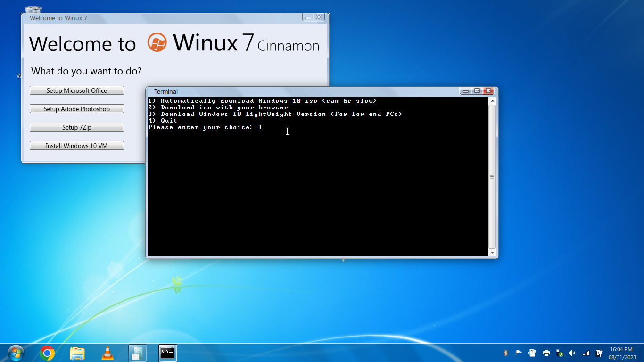Click the USB device safely-remove icon
The height and width of the screenshot is (362, 644).
point(560,353)
